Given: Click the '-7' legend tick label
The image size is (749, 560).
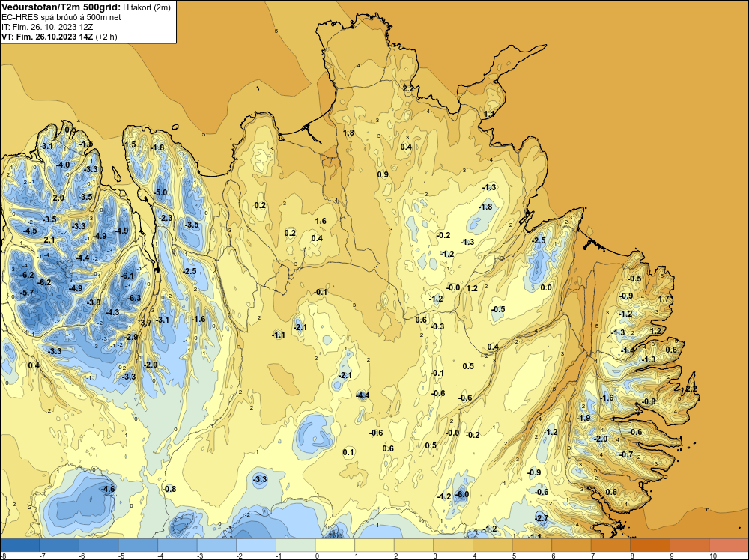Looking at the screenshot, I should click(41, 556).
